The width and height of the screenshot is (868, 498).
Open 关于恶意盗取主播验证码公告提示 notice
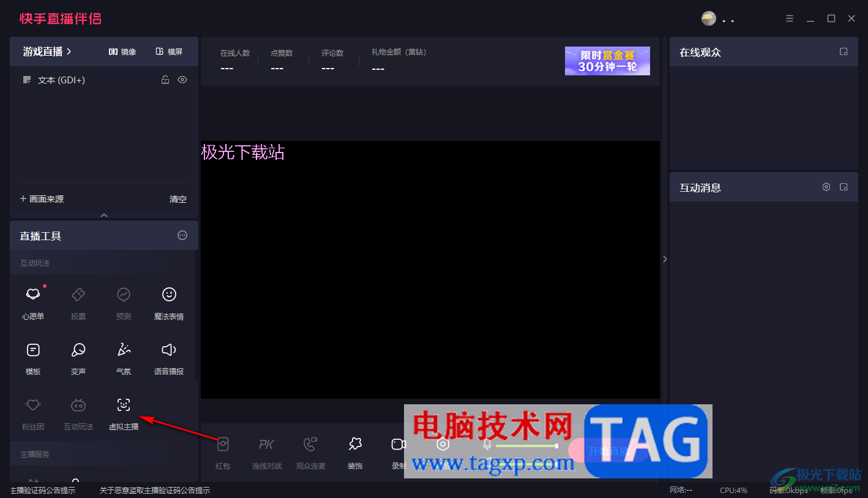coord(155,491)
